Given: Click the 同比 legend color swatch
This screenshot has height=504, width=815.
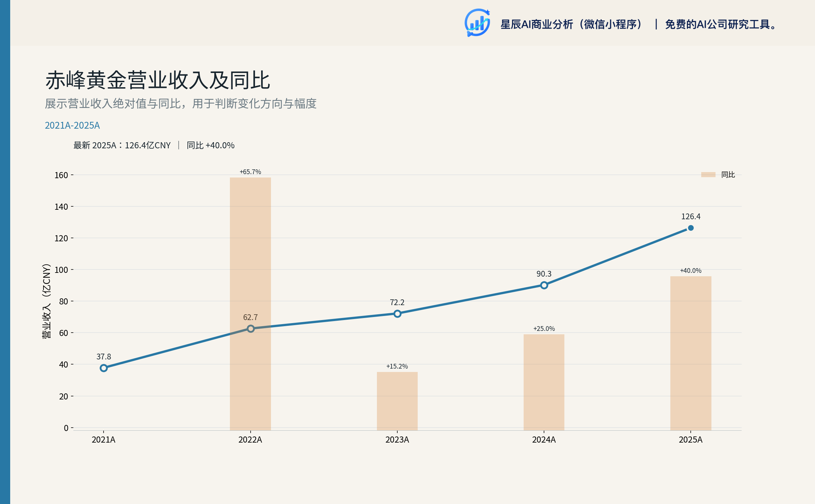Looking at the screenshot, I should (708, 174).
